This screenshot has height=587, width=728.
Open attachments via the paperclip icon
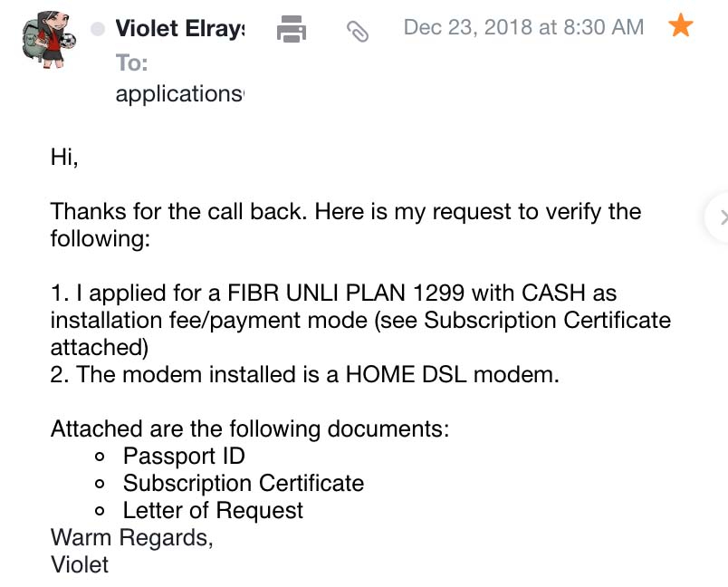tap(358, 32)
